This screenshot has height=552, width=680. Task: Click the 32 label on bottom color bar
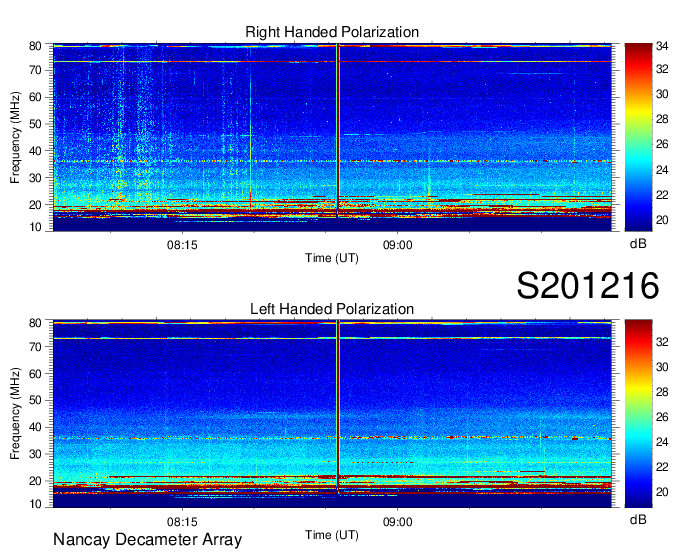tap(662, 342)
